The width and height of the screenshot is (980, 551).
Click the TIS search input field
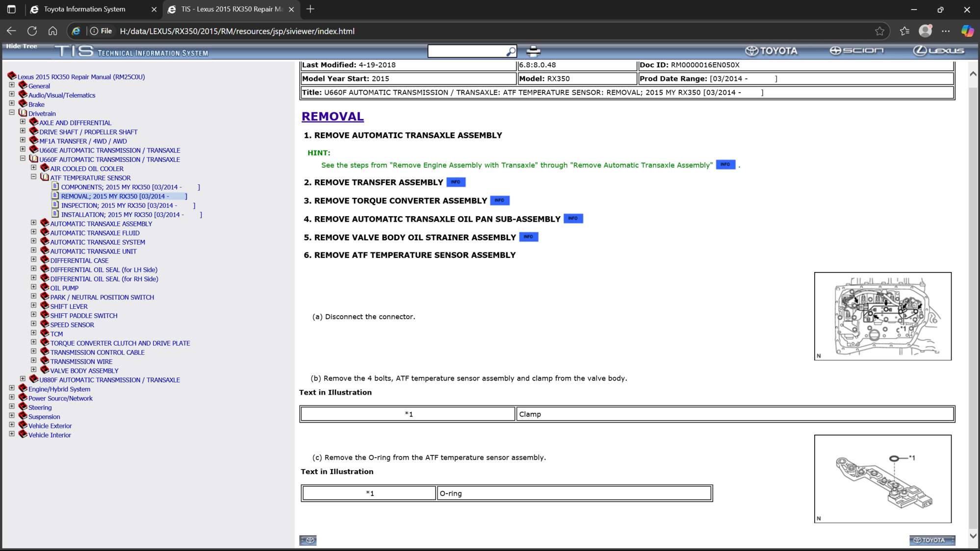pos(466,51)
